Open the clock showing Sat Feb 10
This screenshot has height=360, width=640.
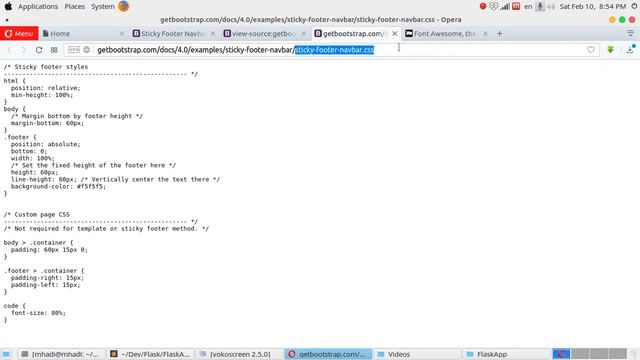click(x=593, y=7)
